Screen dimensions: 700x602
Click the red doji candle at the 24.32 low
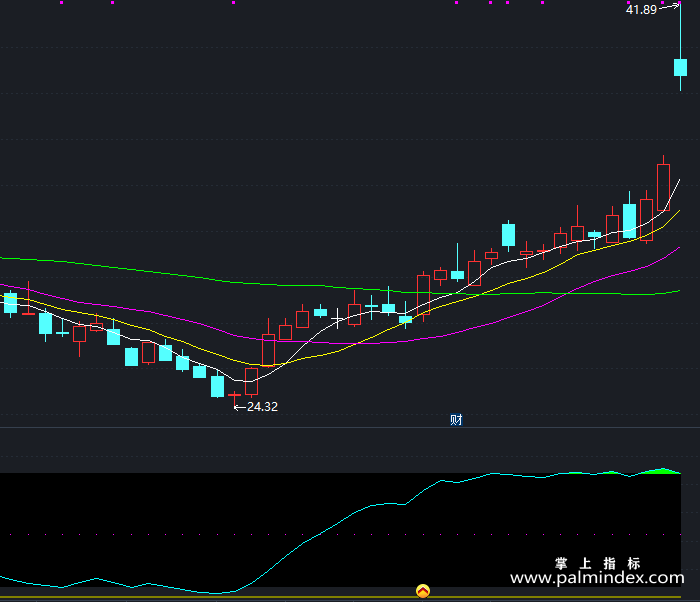tap(234, 395)
